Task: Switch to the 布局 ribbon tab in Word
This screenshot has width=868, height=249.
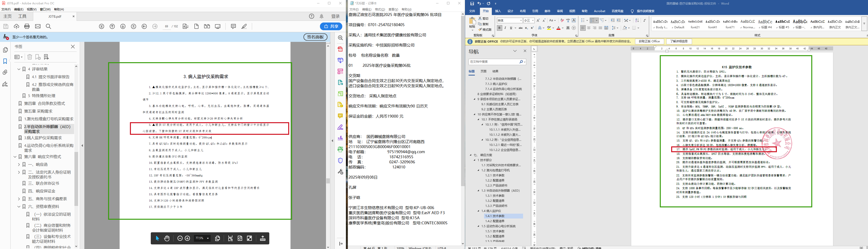Action: [x=523, y=11]
